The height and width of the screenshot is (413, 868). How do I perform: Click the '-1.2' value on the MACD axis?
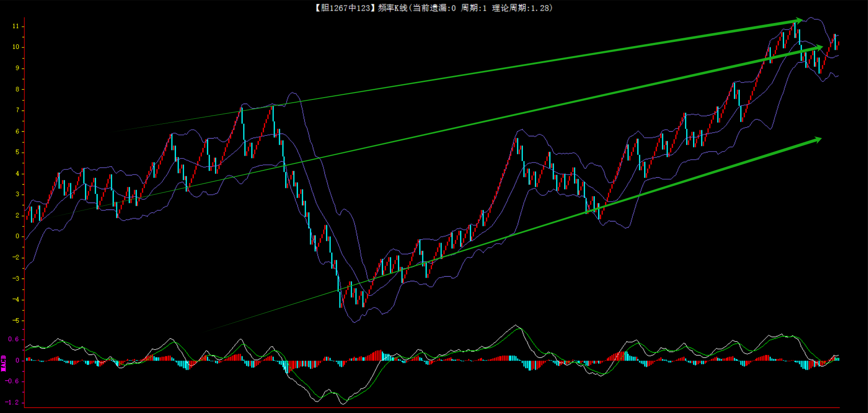click(x=12, y=402)
